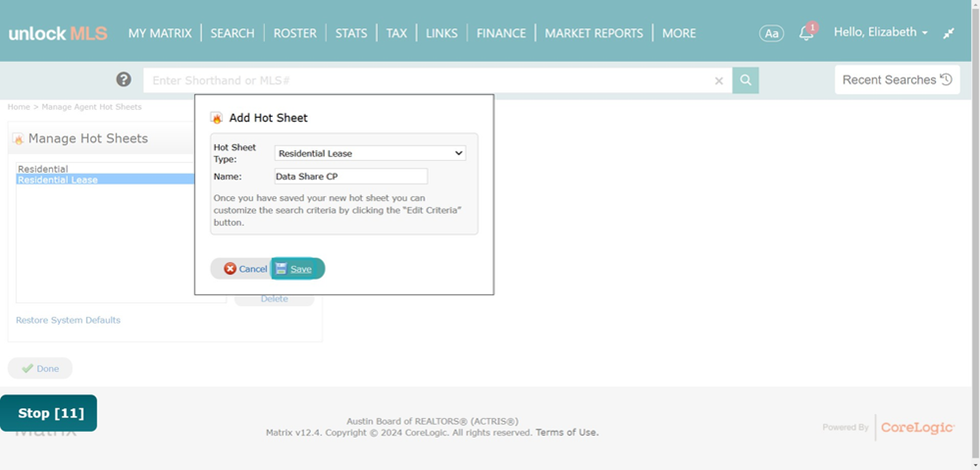
Task: Open the FINANCE menu
Action: tap(501, 33)
